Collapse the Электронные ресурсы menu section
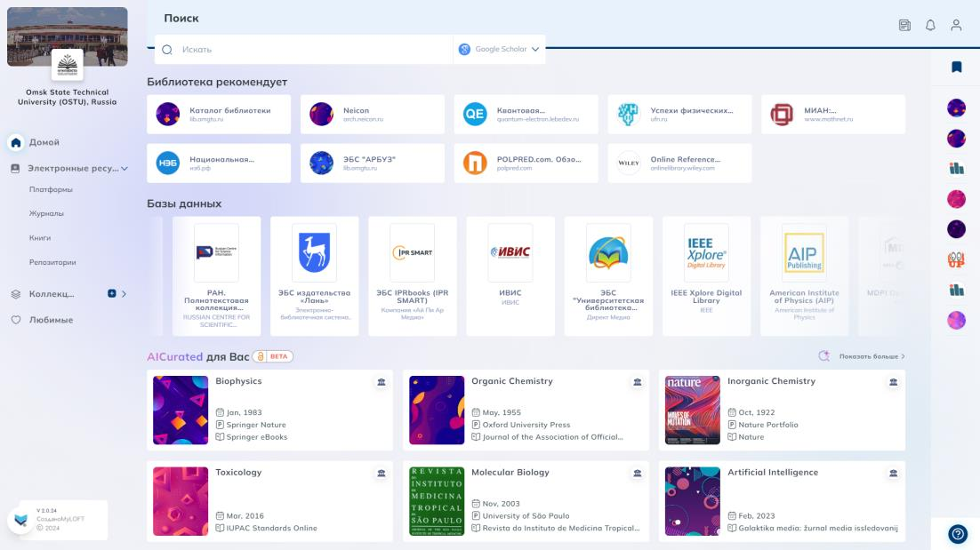 tap(125, 168)
